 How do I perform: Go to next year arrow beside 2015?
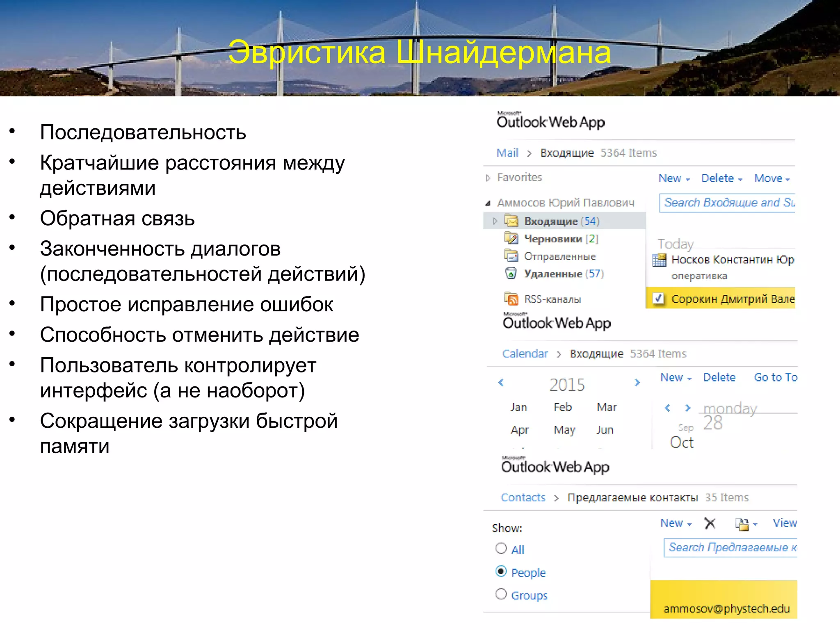click(x=637, y=383)
